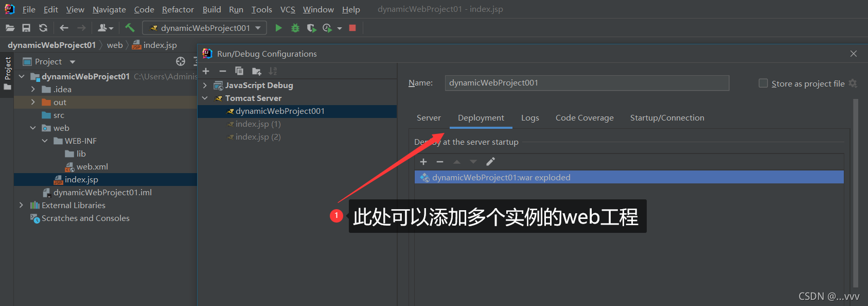Screen dimensions: 868x306
Task: Open the Refactor menu
Action: coord(178,9)
